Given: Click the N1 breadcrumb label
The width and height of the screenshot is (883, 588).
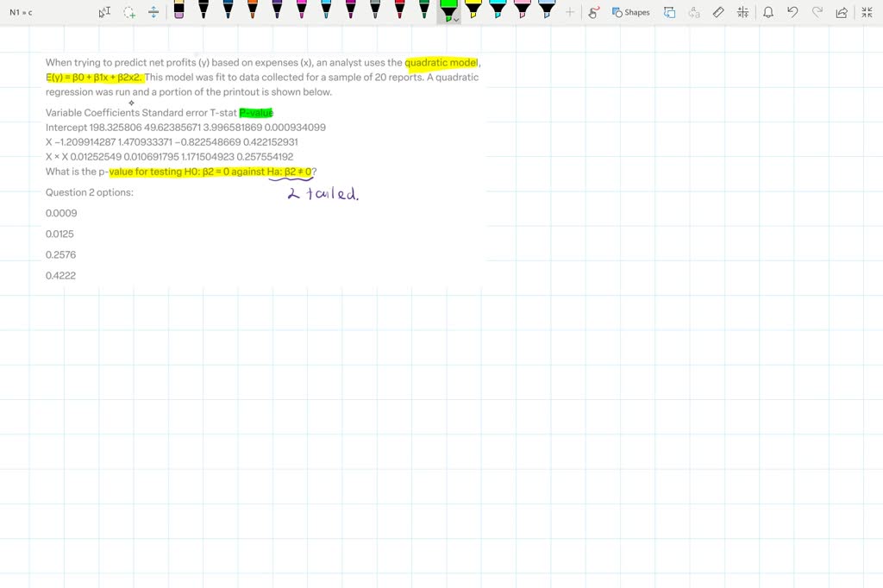Looking at the screenshot, I should [15, 12].
